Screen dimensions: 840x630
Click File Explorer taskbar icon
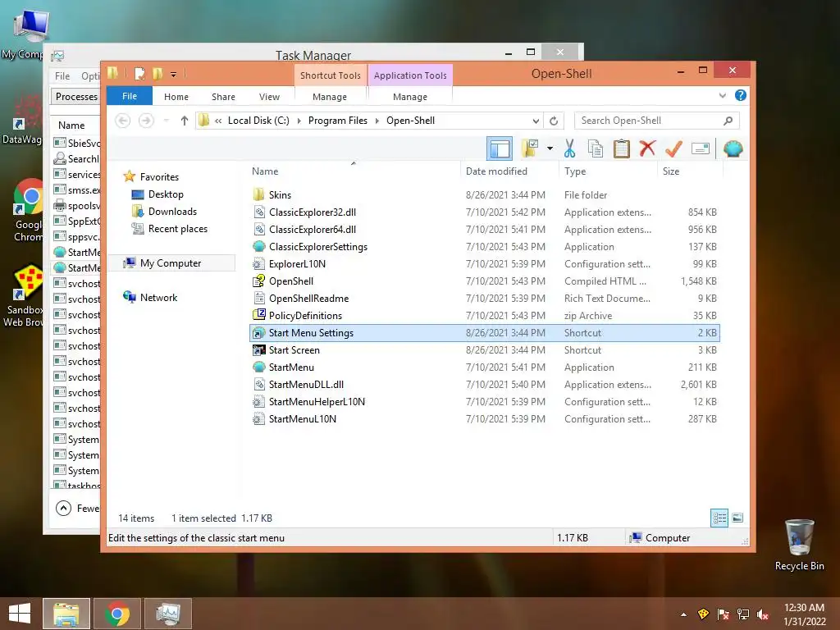point(66,614)
